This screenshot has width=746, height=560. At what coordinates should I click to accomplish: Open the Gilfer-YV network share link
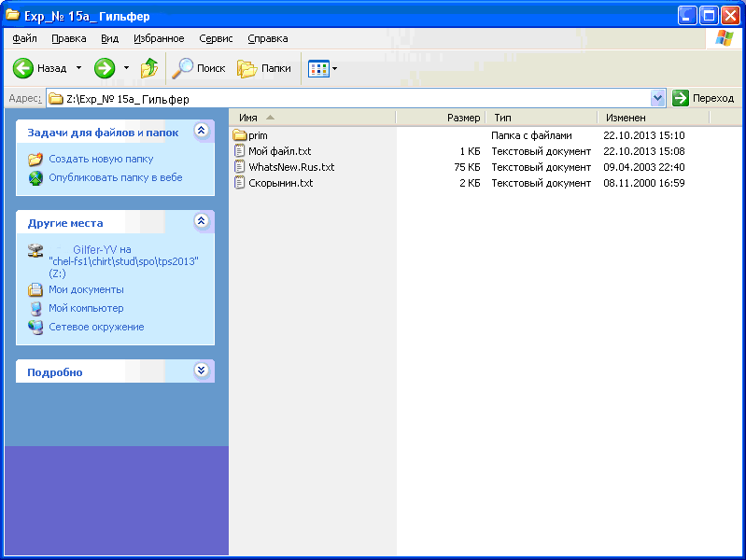[123, 261]
